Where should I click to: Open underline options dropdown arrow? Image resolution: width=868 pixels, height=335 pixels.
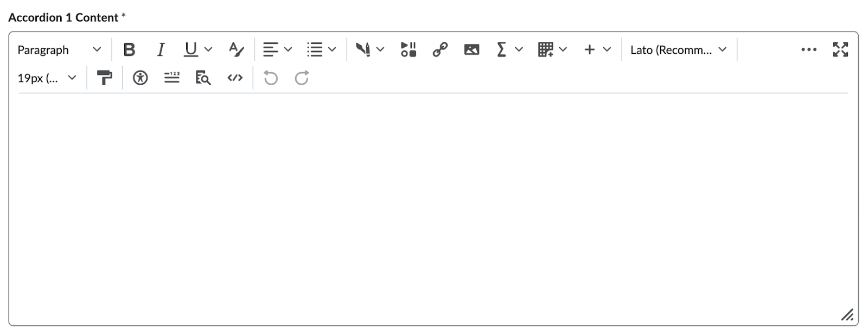[208, 49]
